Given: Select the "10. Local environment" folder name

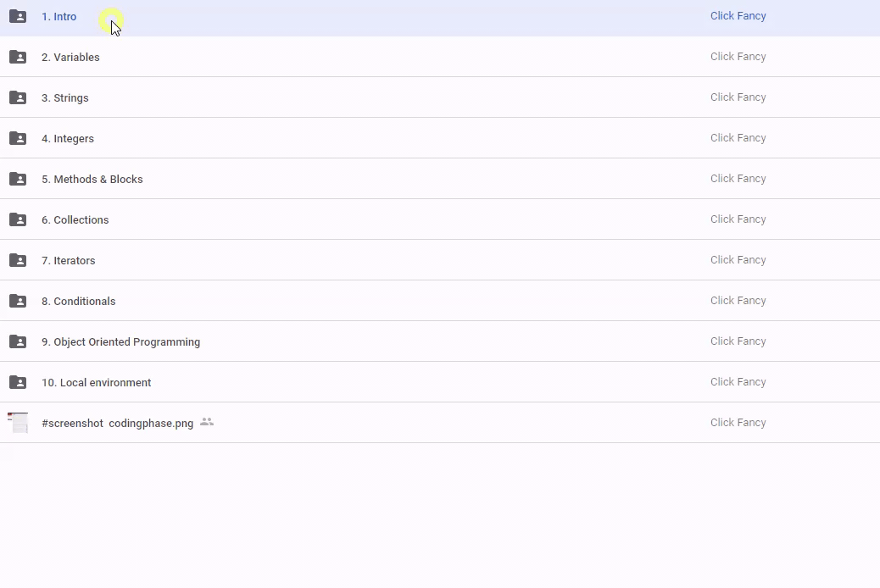Looking at the screenshot, I should tap(96, 383).
